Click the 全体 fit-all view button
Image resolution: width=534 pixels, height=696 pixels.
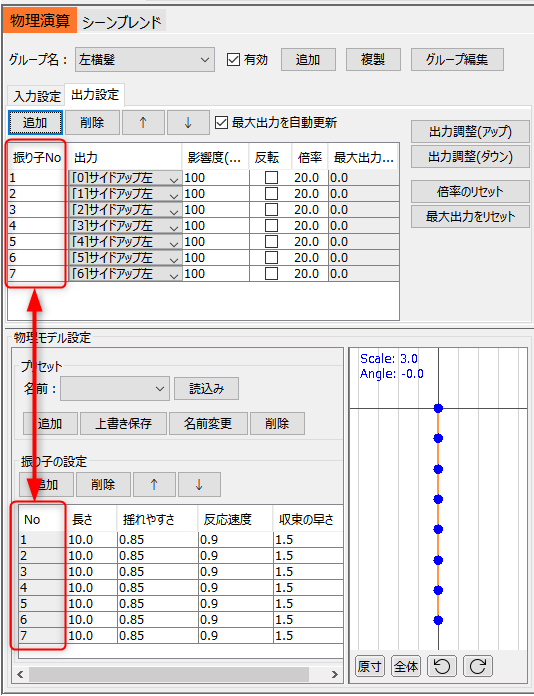pos(406,666)
